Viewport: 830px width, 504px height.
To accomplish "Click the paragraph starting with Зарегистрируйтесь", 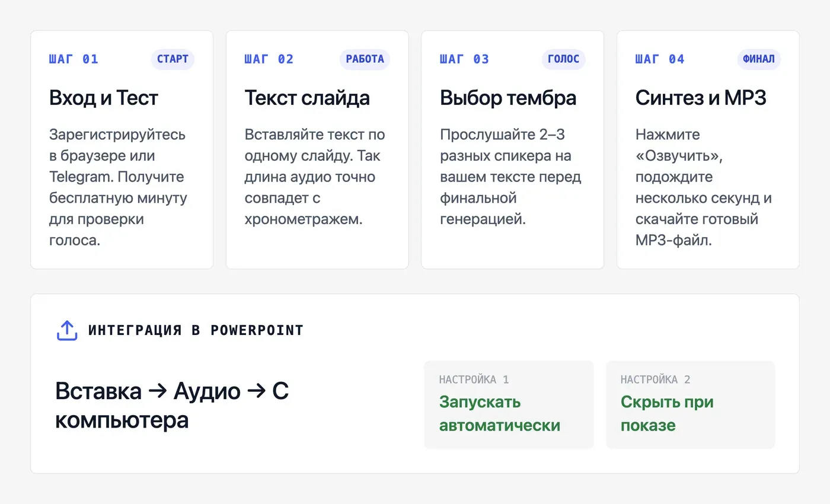I will pyautogui.click(x=118, y=187).
